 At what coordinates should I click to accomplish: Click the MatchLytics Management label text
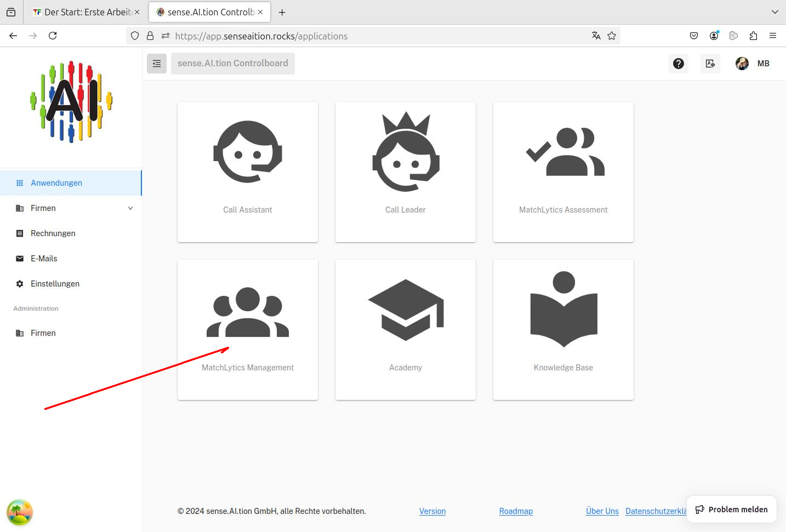click(x=248, y=368)
